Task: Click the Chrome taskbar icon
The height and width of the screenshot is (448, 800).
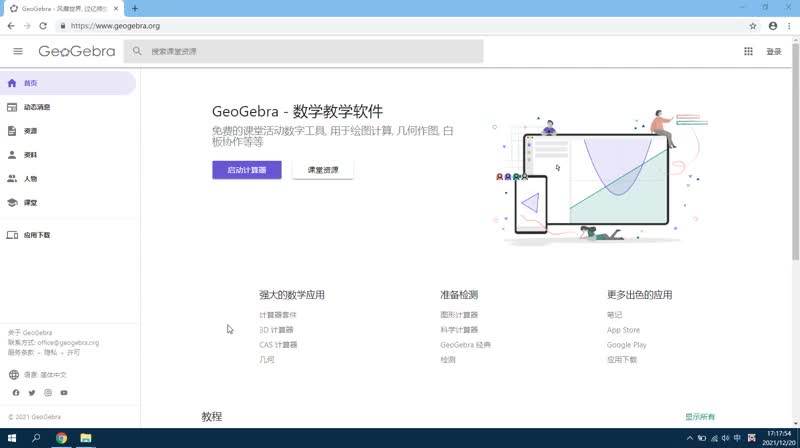Action: pyautogui.click(x=61, y=438)
